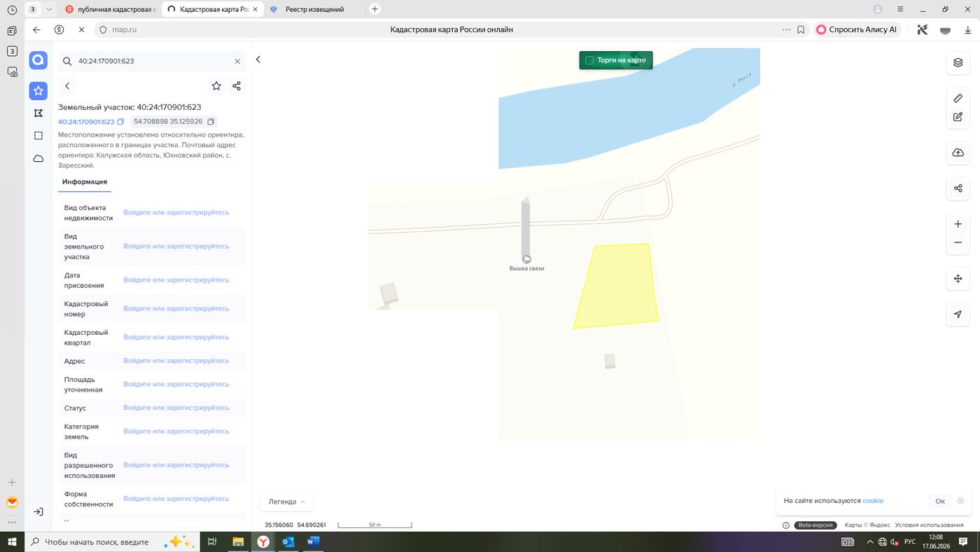Image resolution: width=980 pixels, height=552 pixels.
Task: Click the Вышка связи marker on the map
Action: click(526, 259)
